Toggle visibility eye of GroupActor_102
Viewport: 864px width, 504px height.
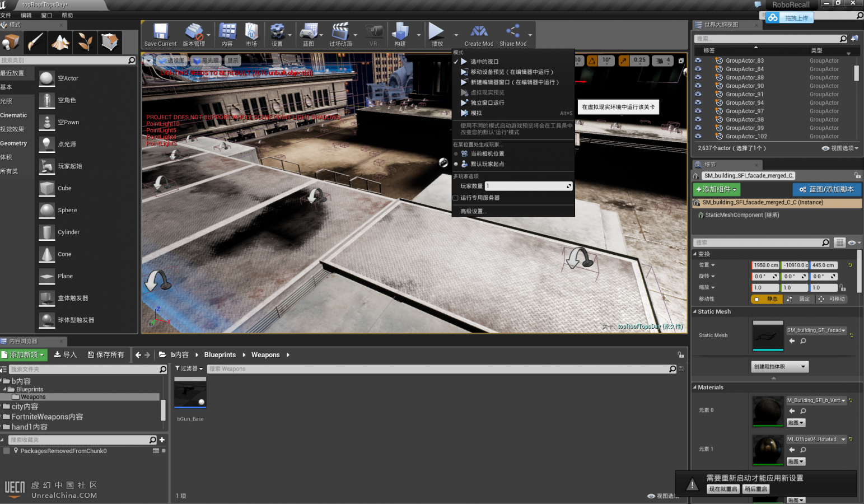[x=698, y=136]
